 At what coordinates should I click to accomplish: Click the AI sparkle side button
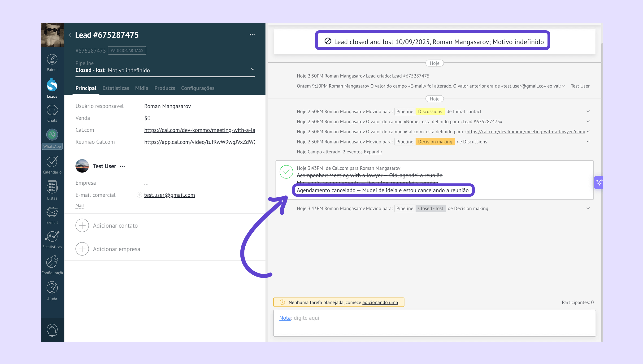pyautogui.click(x=599, y=182)
